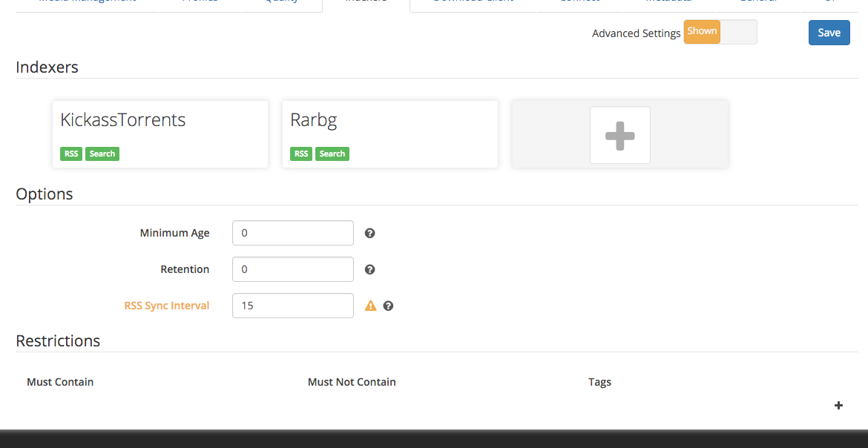This screenshot has height=448, width=868.
Task: Click the Search badge on KickassTorrents
Action: (x=102, y=154)
